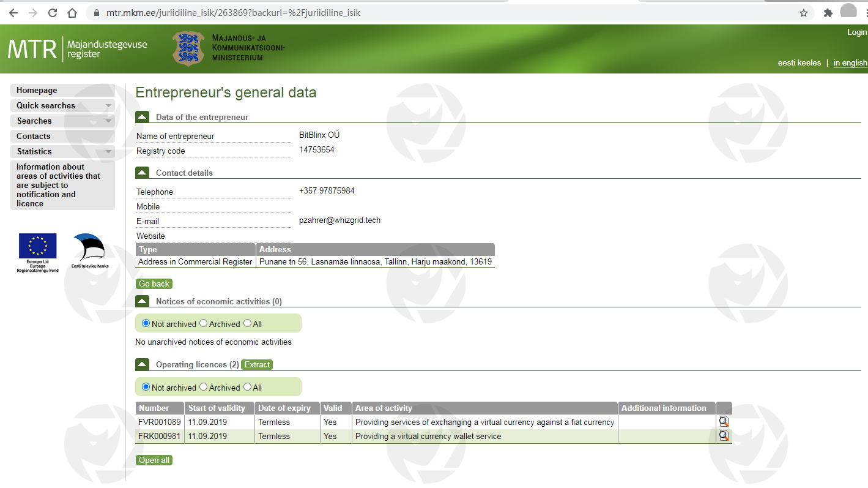Open the Statistics sidebar menu

pyautogui.click(x=62, y=151)
